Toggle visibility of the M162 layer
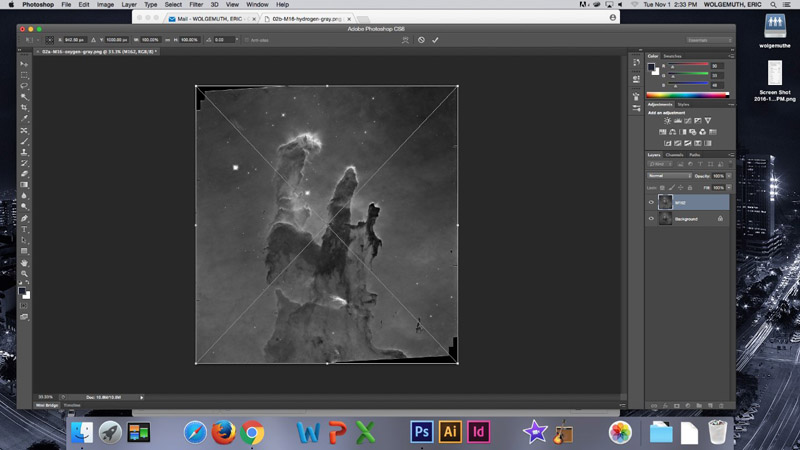 652,202
